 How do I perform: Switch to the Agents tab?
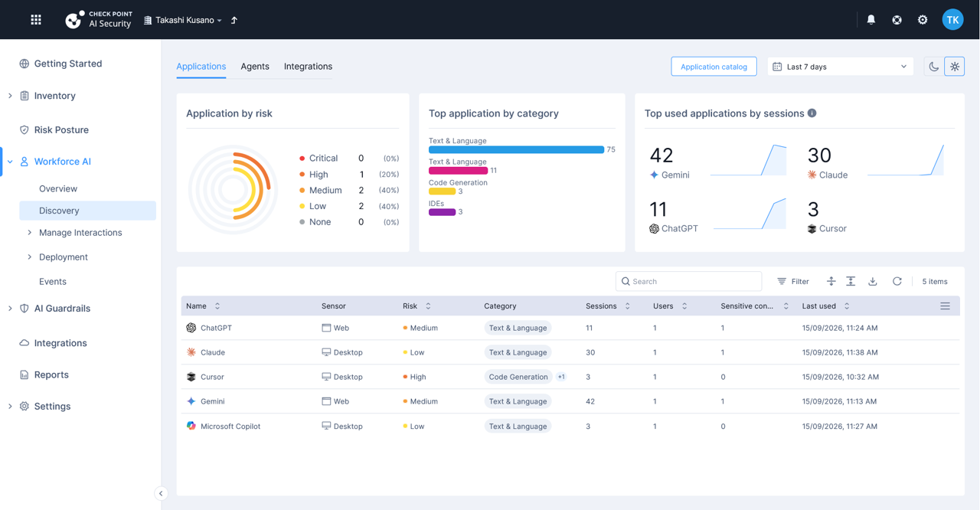[255, 67]
